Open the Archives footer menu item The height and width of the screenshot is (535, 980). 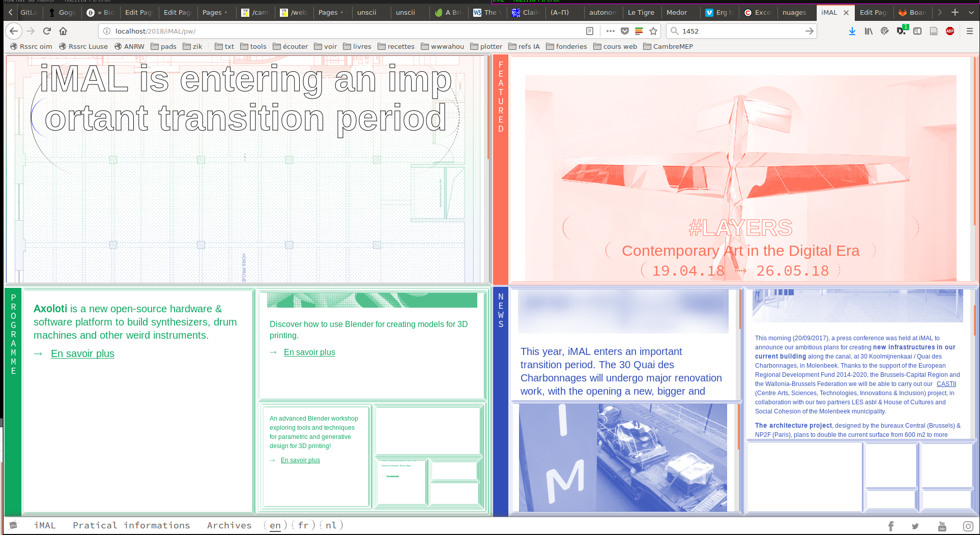(x=229, y=525)
